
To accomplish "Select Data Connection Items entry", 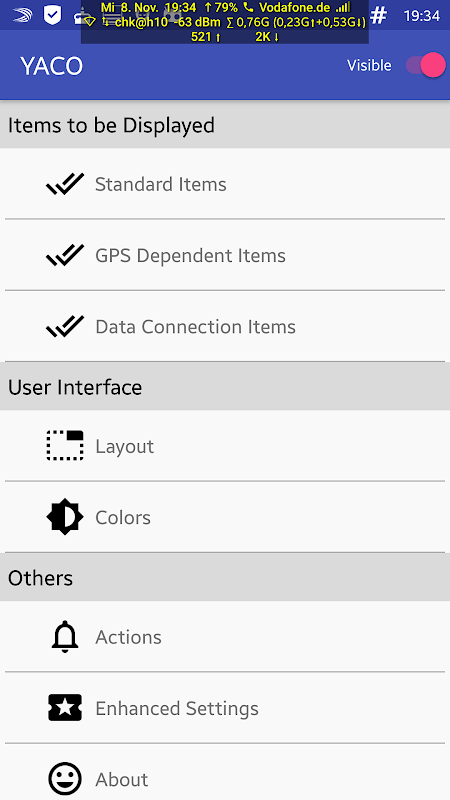I will coord(225,327).
